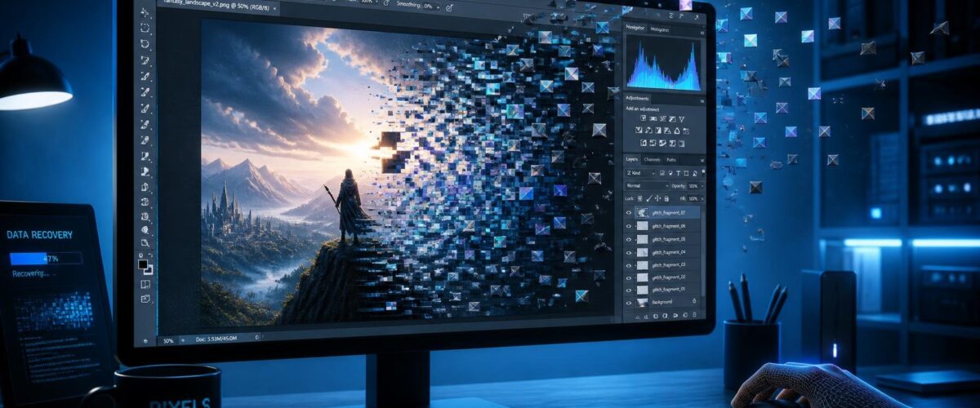Click the lock position icon
The height and width of the screenshot is (408, 980).
coord(657,198)
